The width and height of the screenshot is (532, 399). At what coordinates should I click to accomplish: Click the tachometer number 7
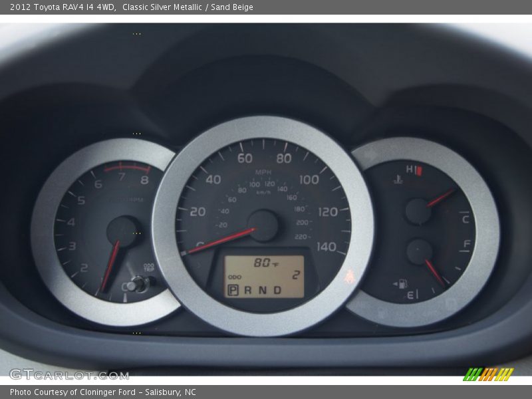pyautogui.click(x=122, y=177)
